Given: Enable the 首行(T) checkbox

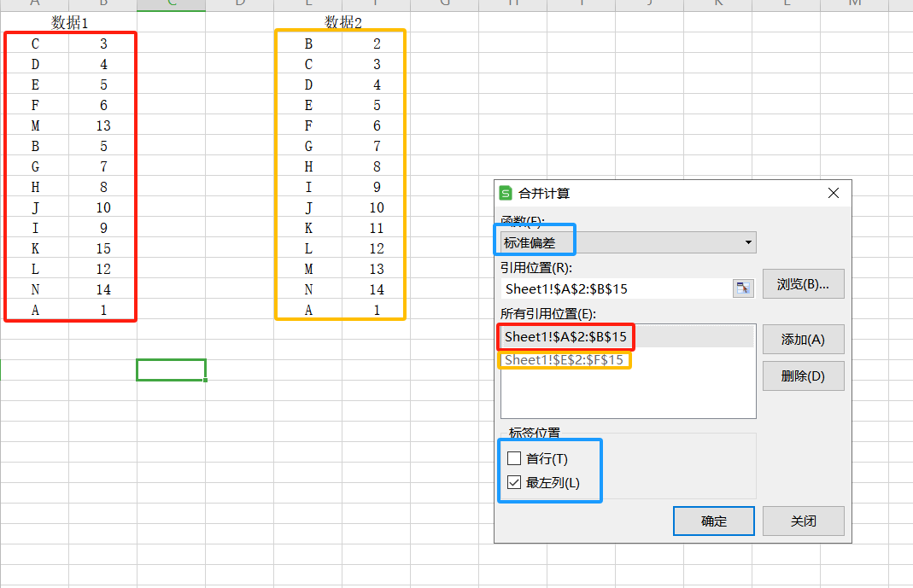Looking at the screenshot, I should (514, 458).
